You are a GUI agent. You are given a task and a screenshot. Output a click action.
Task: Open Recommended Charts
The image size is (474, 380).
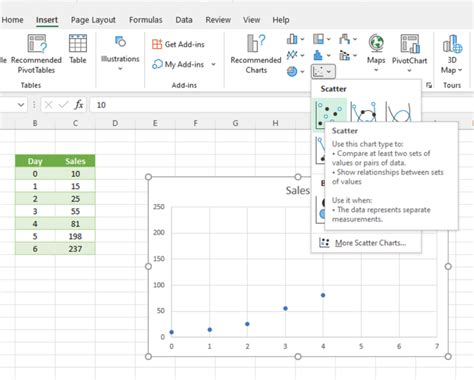point(256,54)
